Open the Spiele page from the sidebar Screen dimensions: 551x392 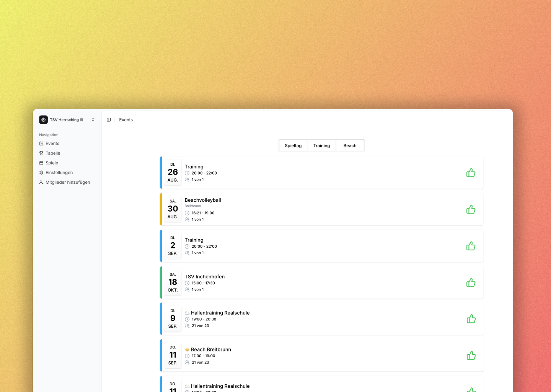click(52, 163)
